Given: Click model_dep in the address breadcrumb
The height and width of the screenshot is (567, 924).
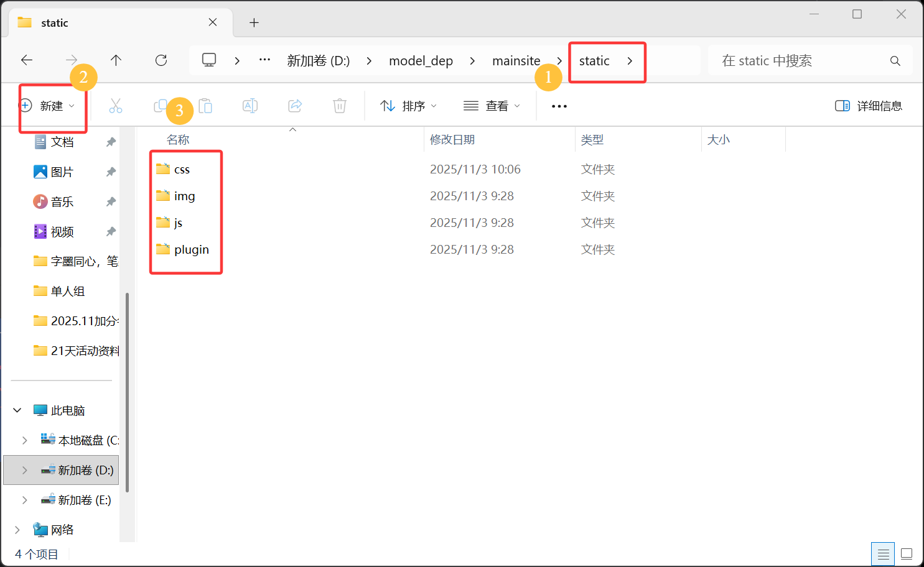Looking at the screenshot, I should [421, 61].
